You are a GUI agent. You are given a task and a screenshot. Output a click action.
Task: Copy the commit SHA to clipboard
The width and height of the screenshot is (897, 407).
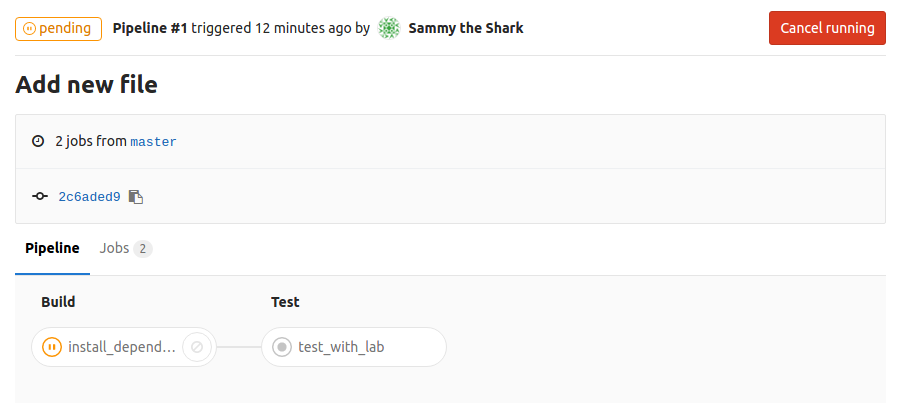pyautogui.click(x=136, y=197)
